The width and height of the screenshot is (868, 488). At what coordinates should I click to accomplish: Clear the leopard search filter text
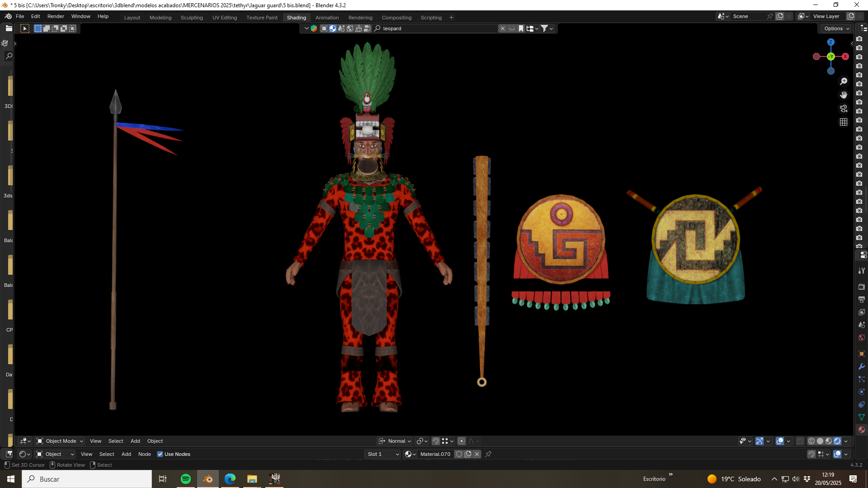[x=502, y=28]
